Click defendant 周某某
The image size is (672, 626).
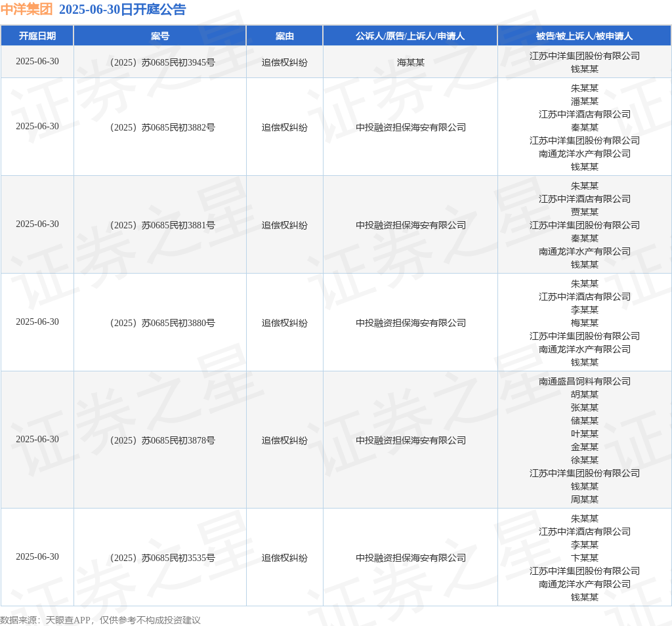pos(585,499)
